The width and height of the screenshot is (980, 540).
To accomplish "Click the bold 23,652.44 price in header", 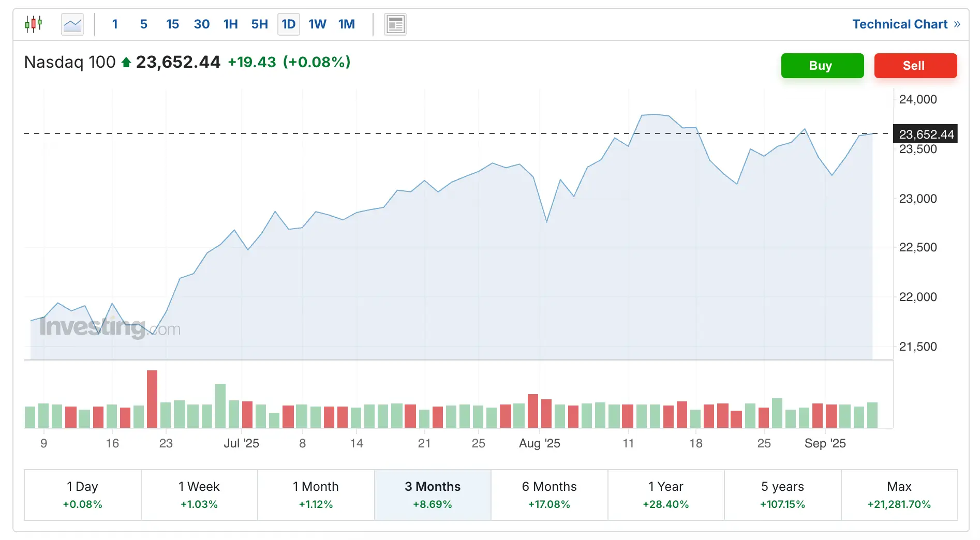I will [178, 62].
